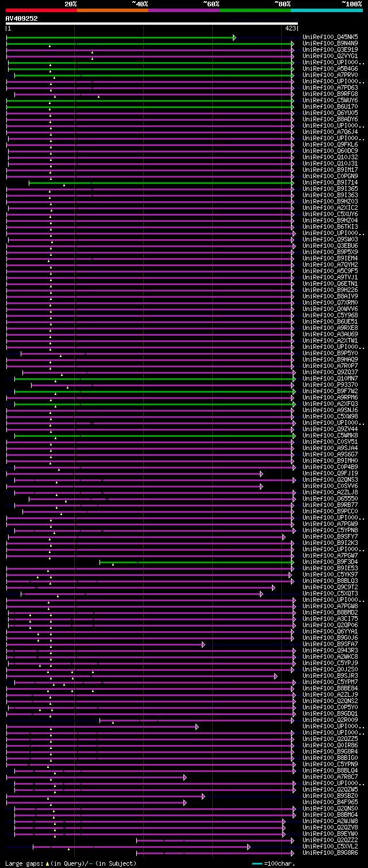368x868 pixels.
Task: Open hit UniRef100_Q2VYG1
Action: click(331, 56)
